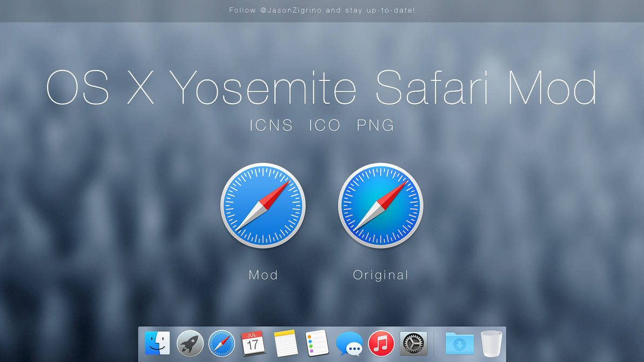Open Messages from the Dock

click(349, 343)
